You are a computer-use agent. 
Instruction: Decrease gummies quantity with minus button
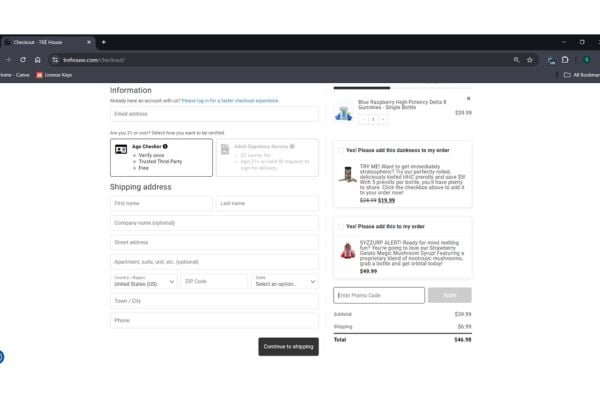pos(363,119)
